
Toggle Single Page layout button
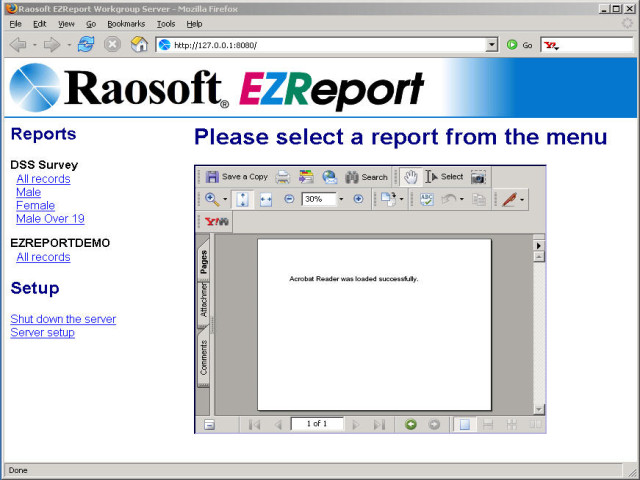pyautogui.click(x=464, y=424)
